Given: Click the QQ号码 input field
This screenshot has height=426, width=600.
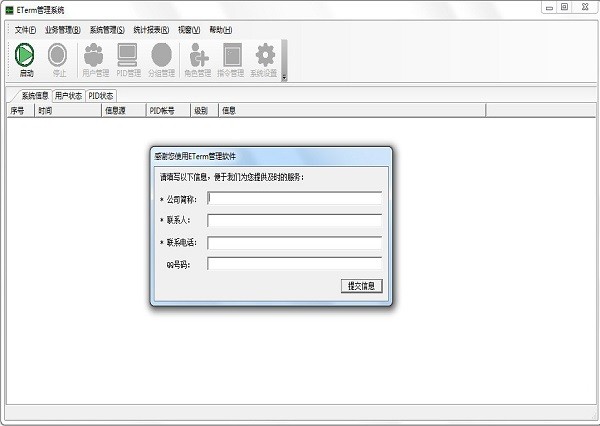Looking at the screenshot, I should 294,265.
